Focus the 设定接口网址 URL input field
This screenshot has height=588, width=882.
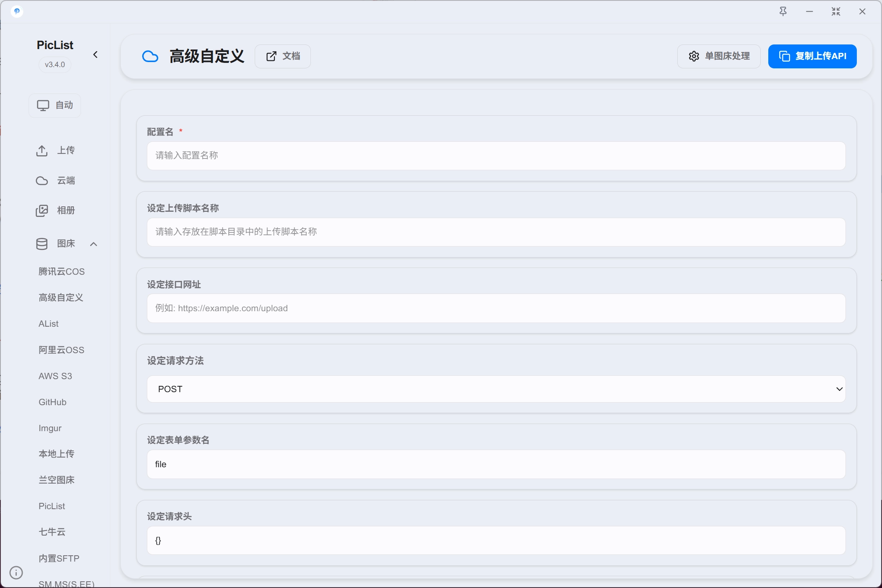496,308
